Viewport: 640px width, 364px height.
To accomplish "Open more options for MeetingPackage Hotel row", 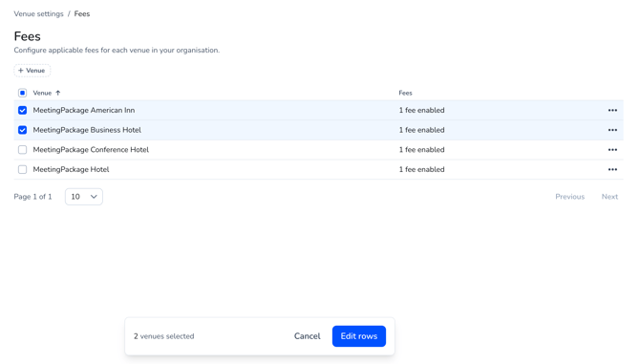I will tap(612, 169).
